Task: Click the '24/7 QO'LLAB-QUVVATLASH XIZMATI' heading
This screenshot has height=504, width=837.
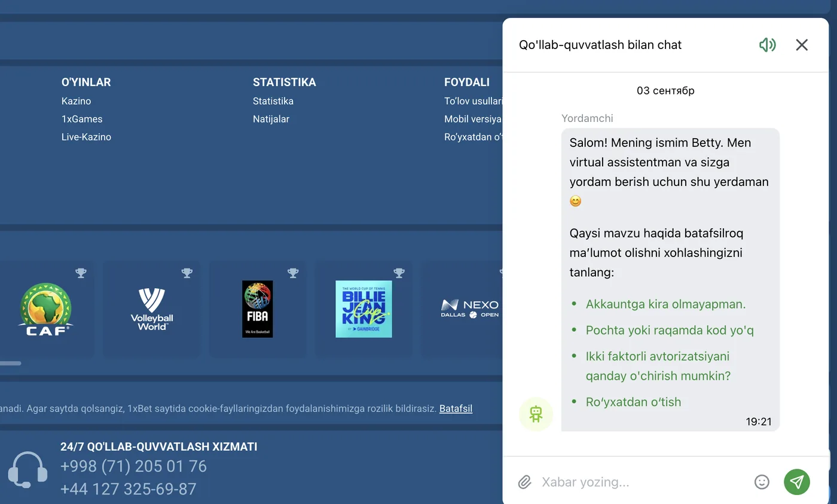Action: 159,447
